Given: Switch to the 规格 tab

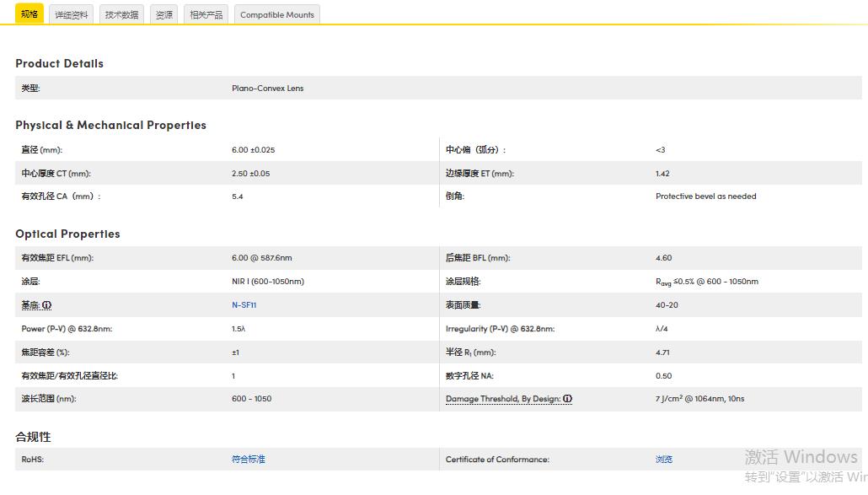Looking at the screenshot, I should pyautogui.click(x=29, y=14).
